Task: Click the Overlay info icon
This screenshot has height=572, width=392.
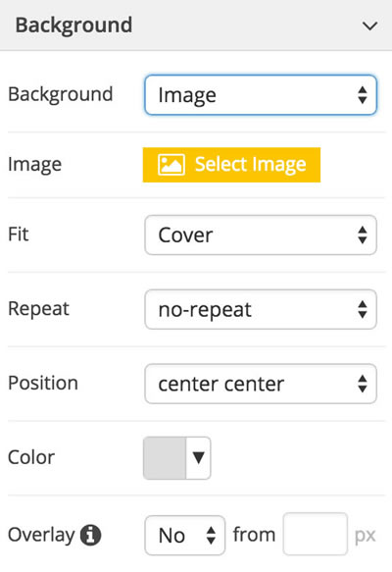Action: tap(91, 535)
